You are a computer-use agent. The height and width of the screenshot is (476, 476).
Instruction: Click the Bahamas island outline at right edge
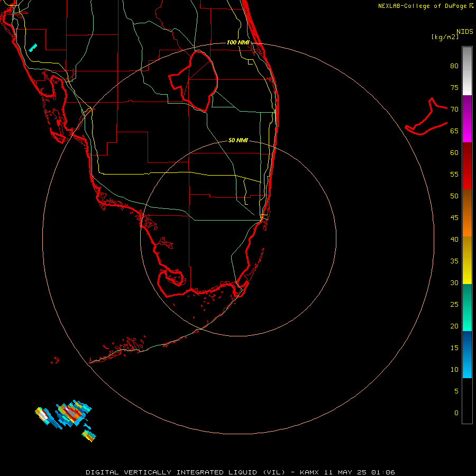coord(426,117)
